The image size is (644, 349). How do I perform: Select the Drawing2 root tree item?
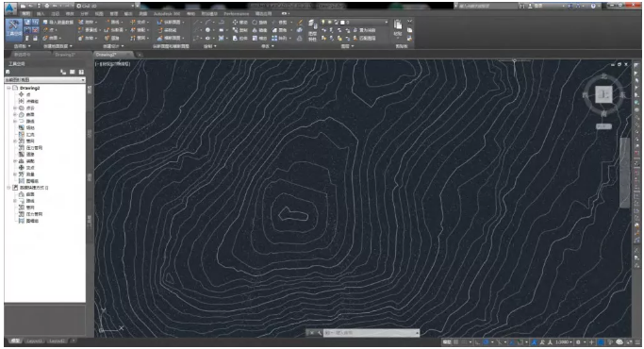(x=29, y=88)
